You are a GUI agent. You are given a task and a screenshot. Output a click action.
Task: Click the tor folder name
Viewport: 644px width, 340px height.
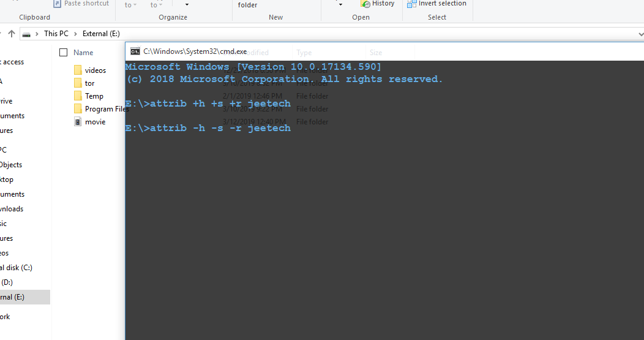(89, 83)
